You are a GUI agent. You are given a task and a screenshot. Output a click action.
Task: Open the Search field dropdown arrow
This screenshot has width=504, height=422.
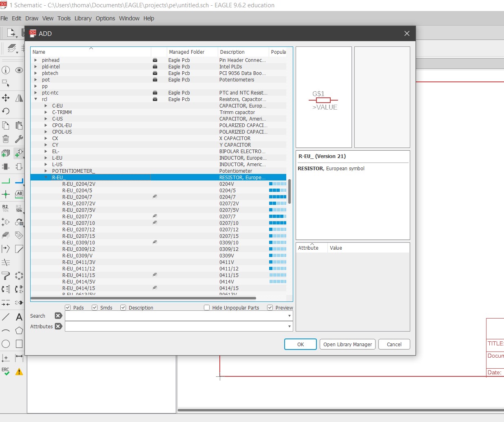(x=289, y=316)
